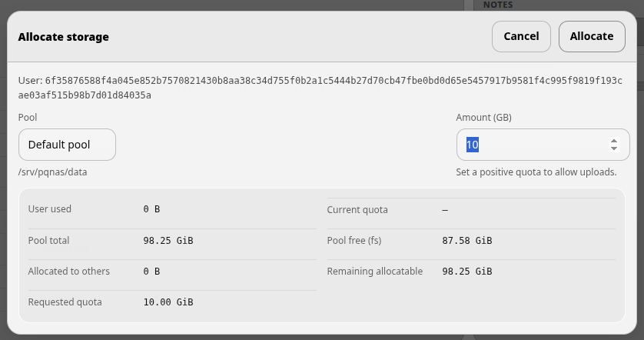Select the Requested quota 10.00 GiB value

(168, 302)
